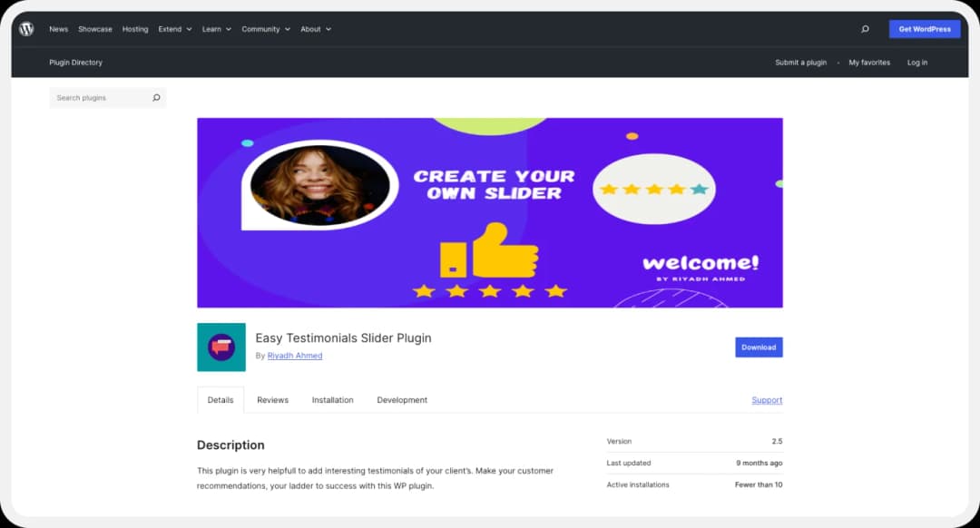Open the Installation tab
The width and height of the screenshot is (980, 528).
coord(332,399)
